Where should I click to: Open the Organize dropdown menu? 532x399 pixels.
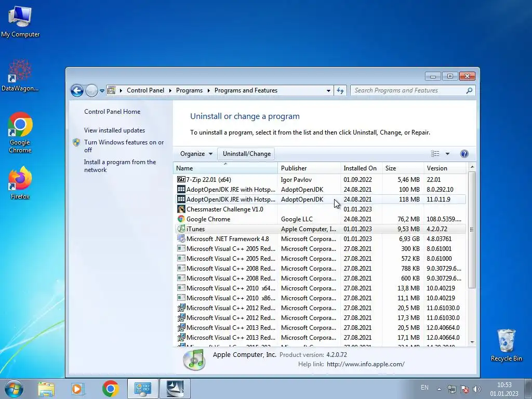click(x=196, y=154)
